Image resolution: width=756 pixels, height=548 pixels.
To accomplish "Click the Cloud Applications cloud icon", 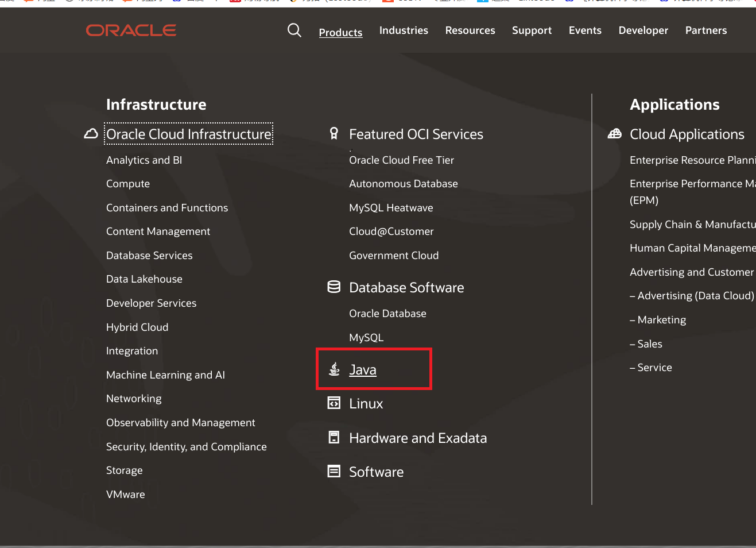I will coord(615,134).
